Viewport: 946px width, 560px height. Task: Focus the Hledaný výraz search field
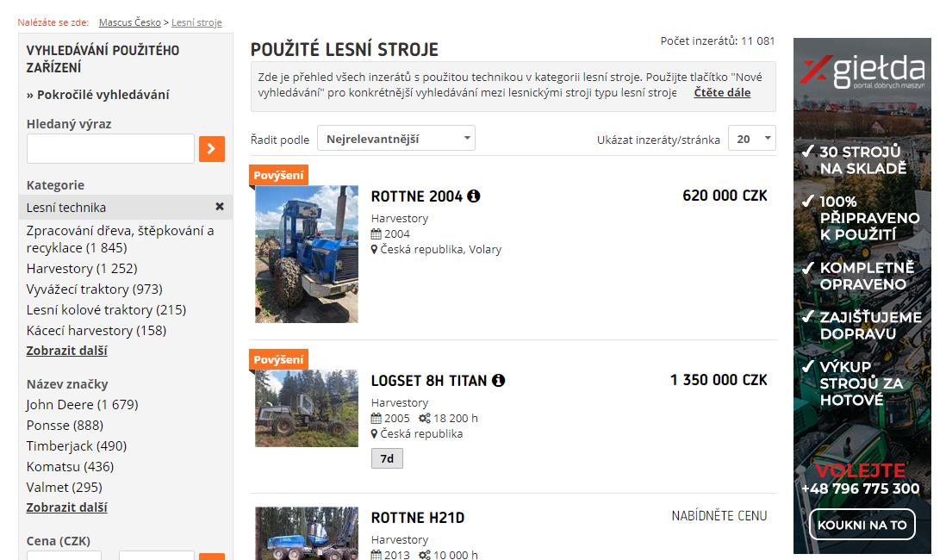click(x=110, y=148)
